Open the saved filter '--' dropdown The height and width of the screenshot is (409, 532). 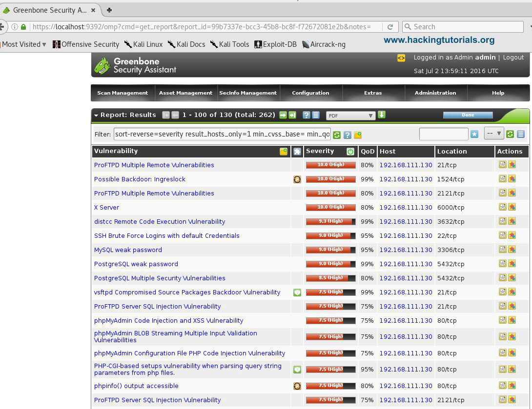493,134
